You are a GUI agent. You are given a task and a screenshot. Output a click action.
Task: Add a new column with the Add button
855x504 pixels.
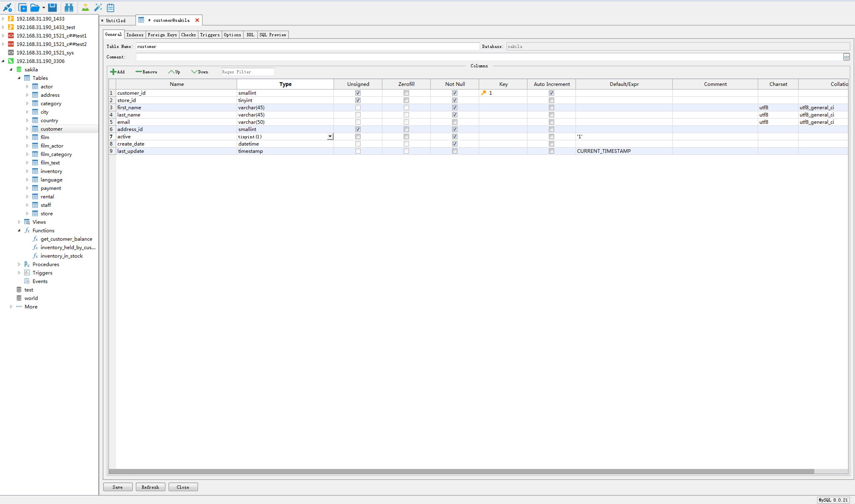click(x=118, y=72)
